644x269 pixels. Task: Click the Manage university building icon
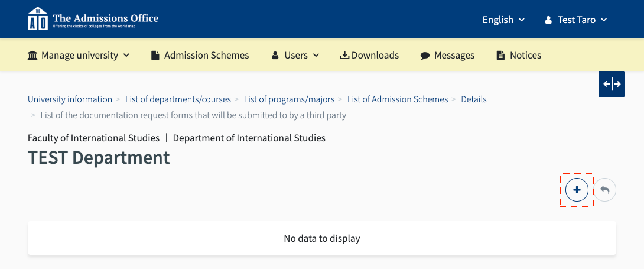[x=33, y=56]
